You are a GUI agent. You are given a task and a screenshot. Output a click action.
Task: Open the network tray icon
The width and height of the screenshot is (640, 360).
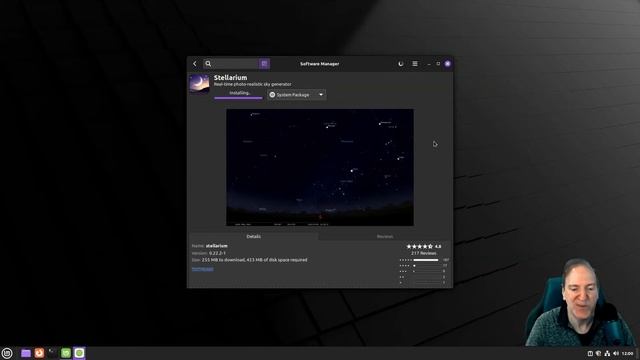[607, 353]
